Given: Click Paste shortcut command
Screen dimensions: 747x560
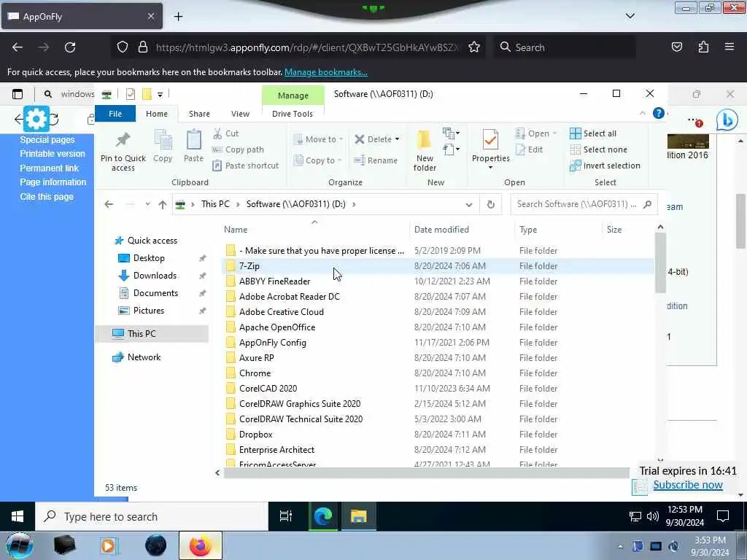Looking at the screenshot, I should [246, 166].
